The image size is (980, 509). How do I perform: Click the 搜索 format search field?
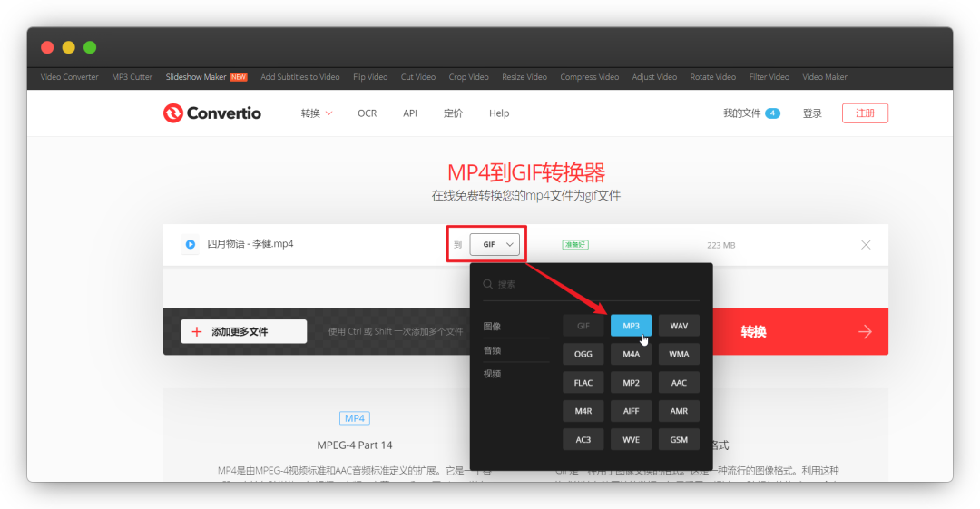coord(591,285)
